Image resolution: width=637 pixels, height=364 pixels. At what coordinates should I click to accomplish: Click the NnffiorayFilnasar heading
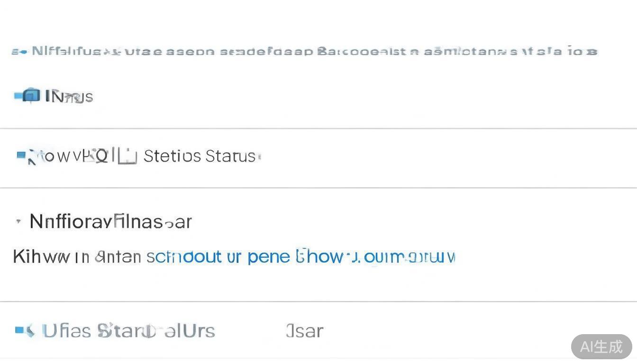[x=111, y=221]
